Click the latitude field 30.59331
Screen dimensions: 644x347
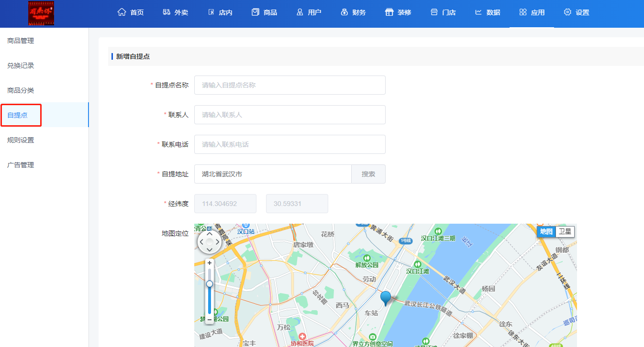pos(297,204)
